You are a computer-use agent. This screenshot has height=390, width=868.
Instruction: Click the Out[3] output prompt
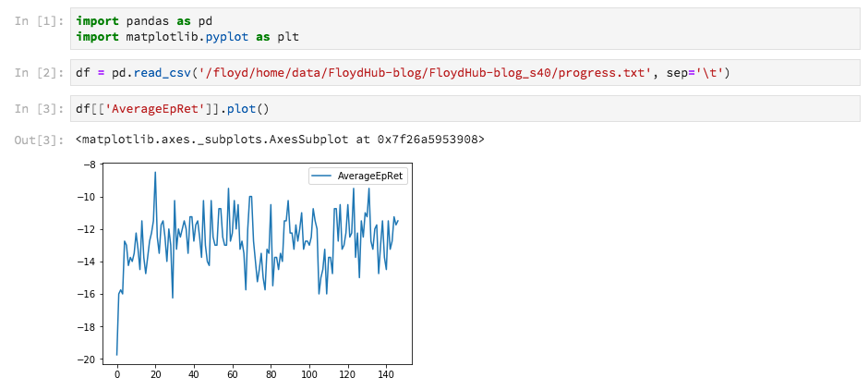[39, 140]
